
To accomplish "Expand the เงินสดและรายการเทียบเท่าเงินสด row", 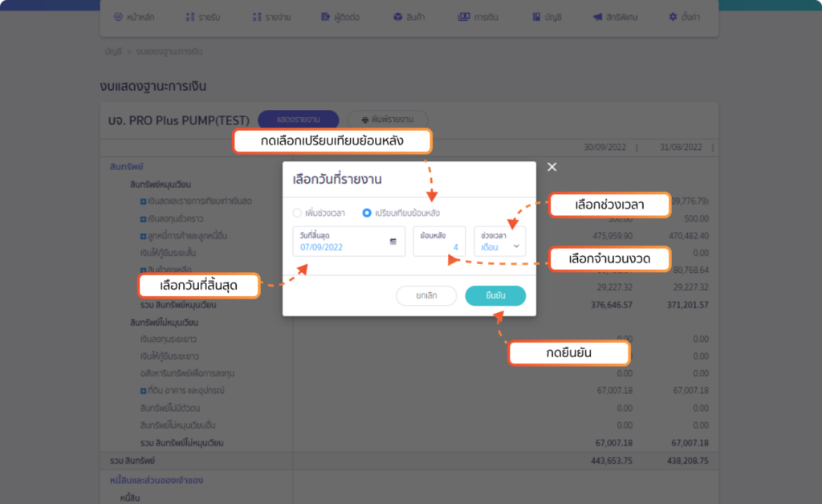I will coord(143,200).
